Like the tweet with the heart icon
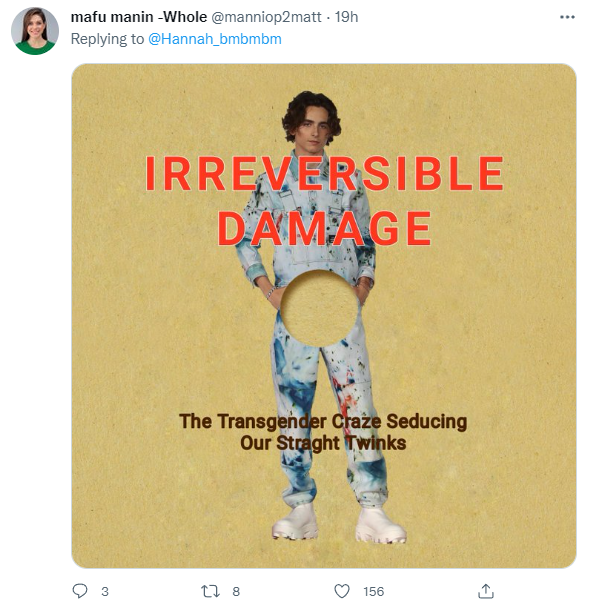589x606 pixels. tap(342, 591)
